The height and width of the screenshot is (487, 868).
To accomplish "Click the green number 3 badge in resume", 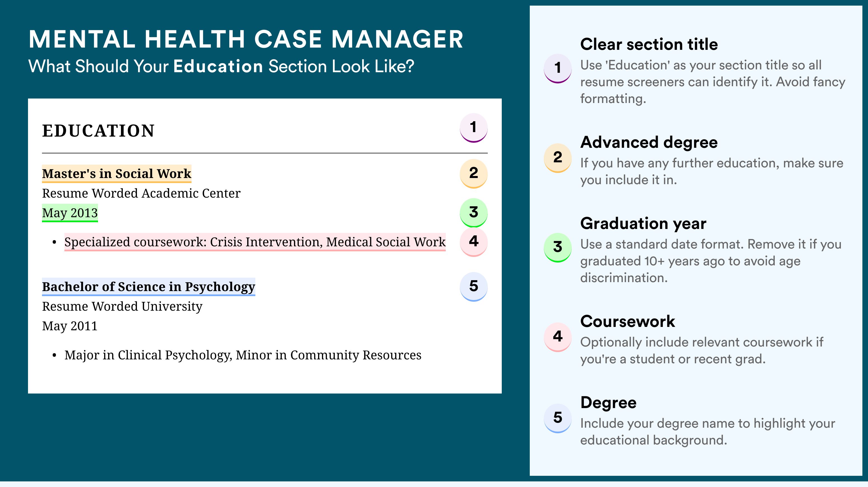I will coord(473,212).
